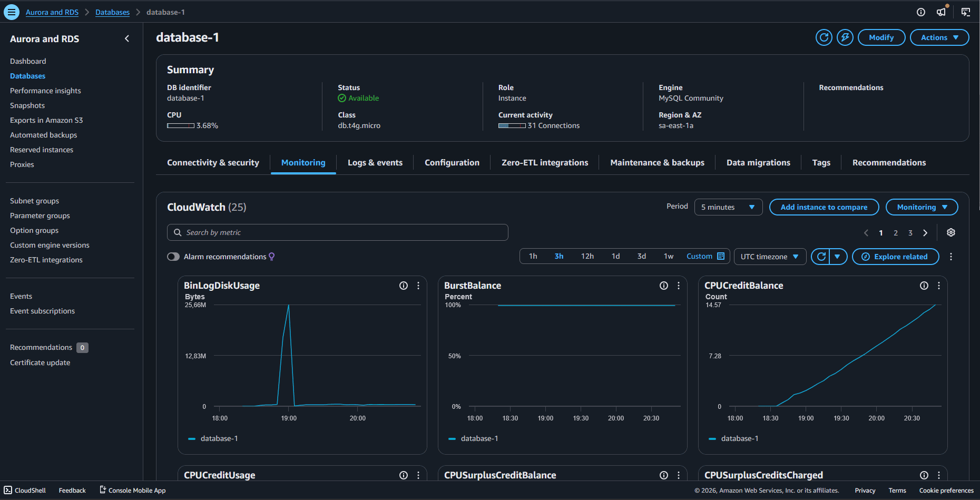980x500 pixels.
Task: Open the info panel icon in top bar
Action: (x=921, y=12)
